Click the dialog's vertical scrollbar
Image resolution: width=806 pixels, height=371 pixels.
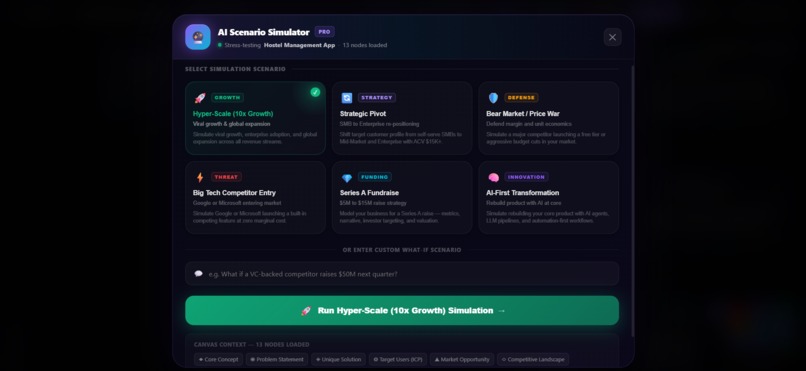pyautogui.click(x=632, y=200)
